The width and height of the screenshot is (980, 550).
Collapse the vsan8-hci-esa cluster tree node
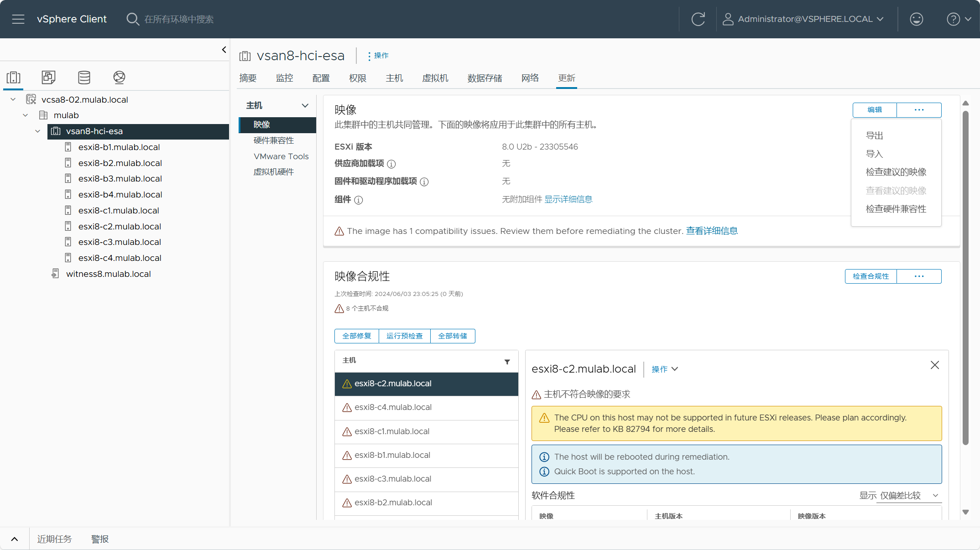coord(38,131)
